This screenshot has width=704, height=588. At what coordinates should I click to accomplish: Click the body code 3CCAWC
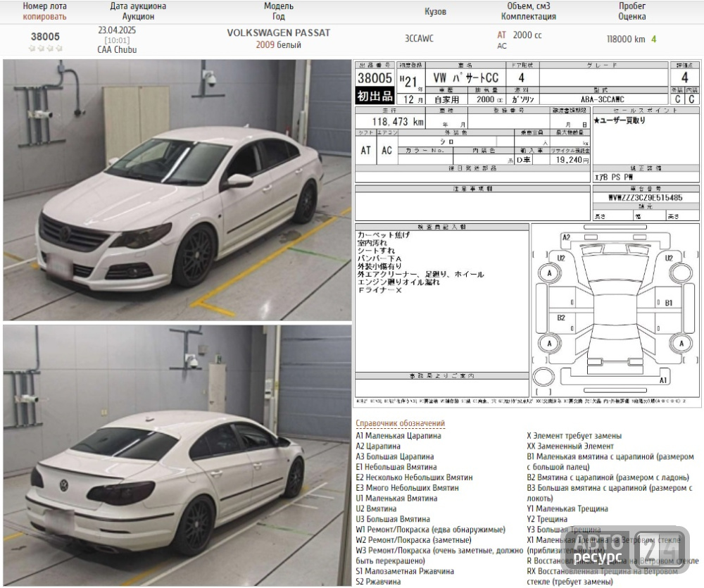click(419, 38)
